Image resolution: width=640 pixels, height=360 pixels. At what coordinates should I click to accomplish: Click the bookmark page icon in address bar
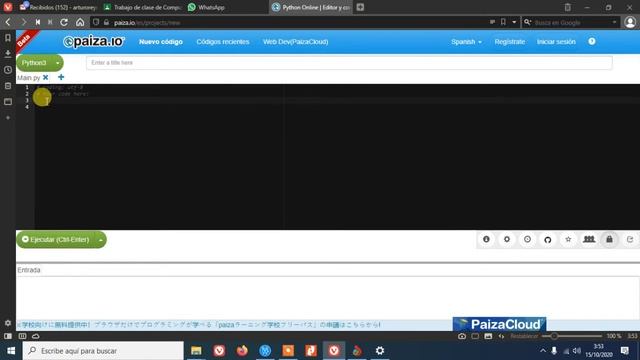503,22
